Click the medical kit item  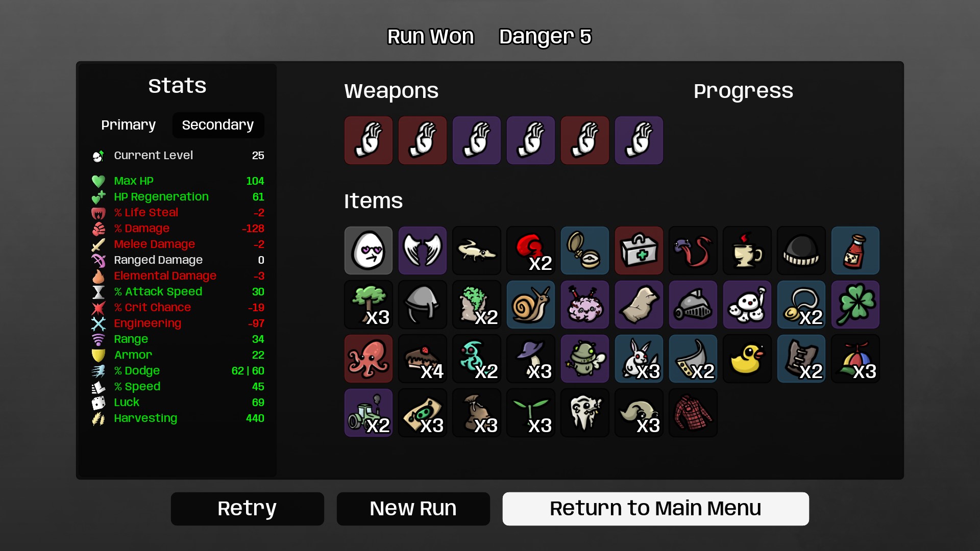(x=639, y=251)
